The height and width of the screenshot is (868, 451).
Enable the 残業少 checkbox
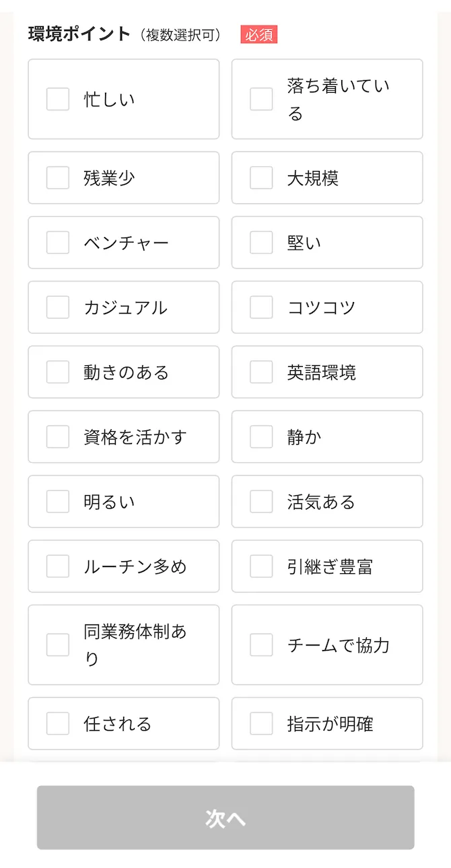coord(57,178)
